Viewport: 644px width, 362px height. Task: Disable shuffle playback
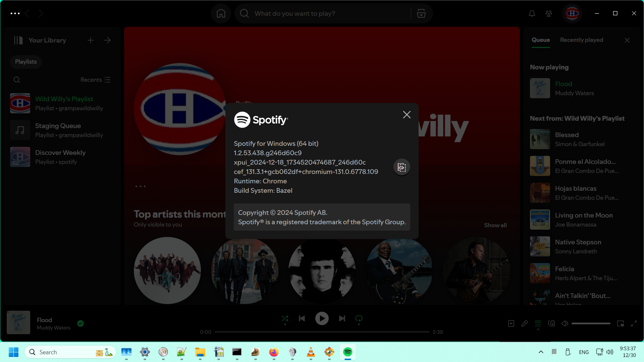coord(285,318)
